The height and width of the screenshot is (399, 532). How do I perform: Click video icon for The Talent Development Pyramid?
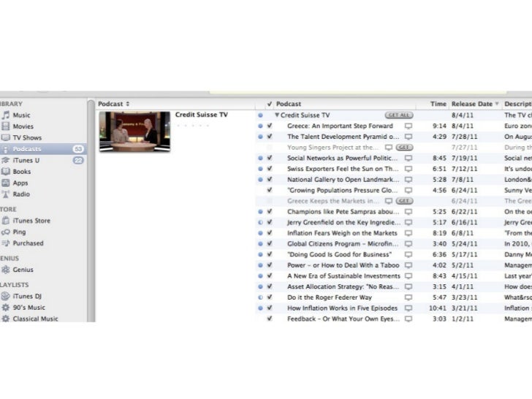pyautogui.click(x=408, y=137)
